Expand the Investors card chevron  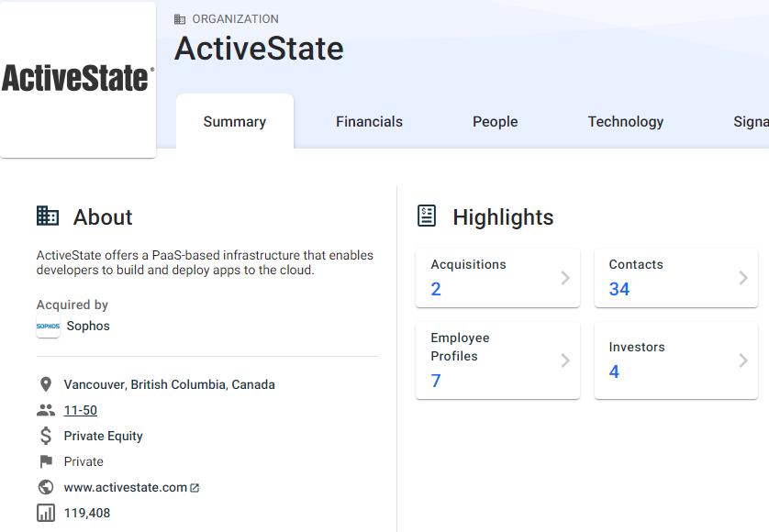(x=743, y=360)
